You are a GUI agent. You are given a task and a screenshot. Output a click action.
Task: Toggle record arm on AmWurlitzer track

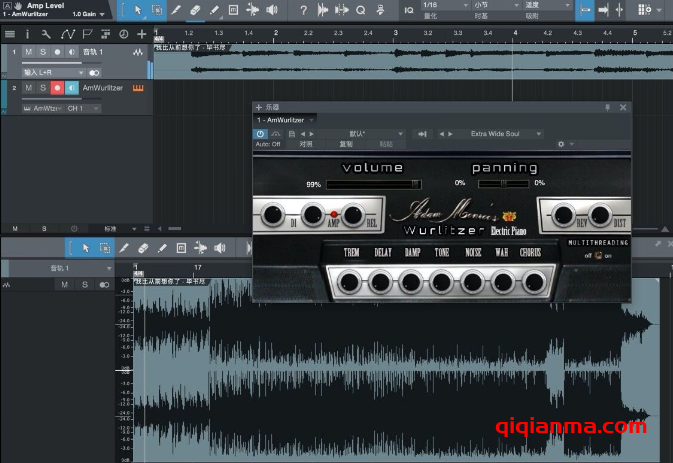(x=56, y=88)
